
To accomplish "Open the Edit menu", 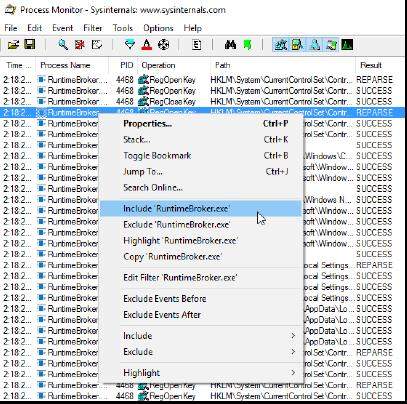I will click(x=35, y=28).
